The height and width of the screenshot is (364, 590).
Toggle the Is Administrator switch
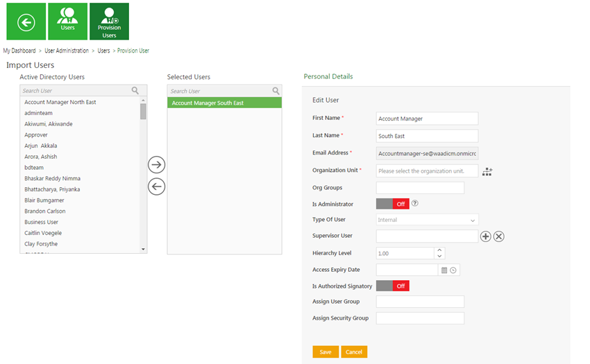(x=392, y=204)
